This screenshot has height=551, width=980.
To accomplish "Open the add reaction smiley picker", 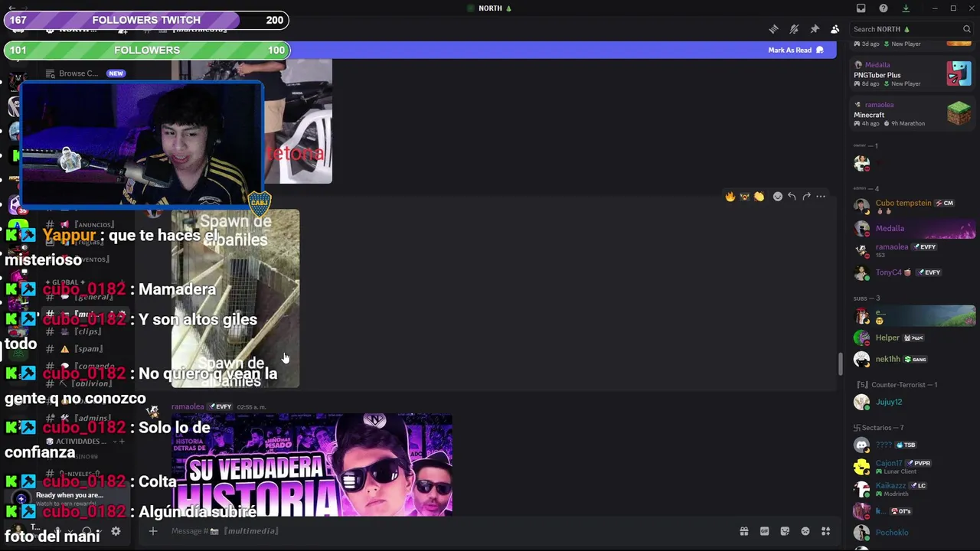I will 778,197.
